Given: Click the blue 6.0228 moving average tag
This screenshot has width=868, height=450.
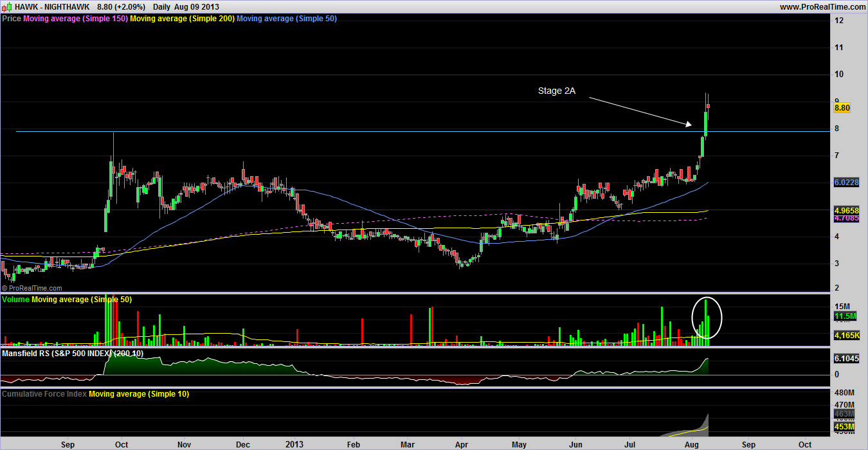Looking at the screenshot, I should (x=846, y=183).
